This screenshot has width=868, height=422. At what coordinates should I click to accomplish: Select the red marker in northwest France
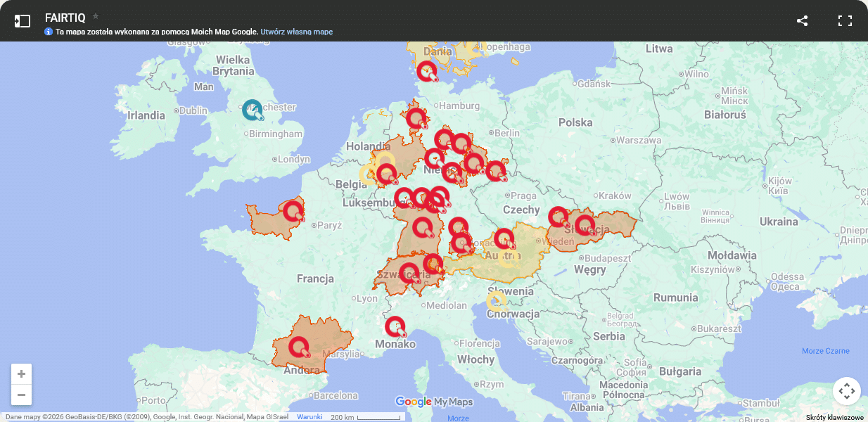coord(293,210)
